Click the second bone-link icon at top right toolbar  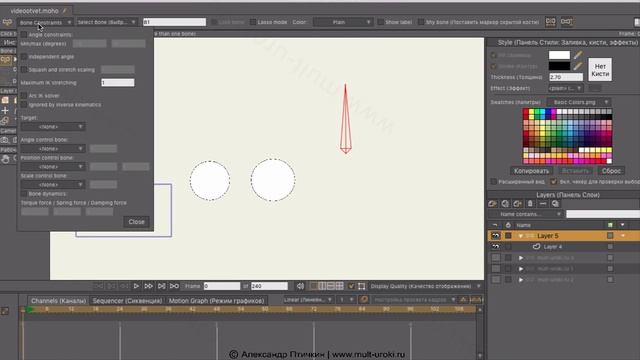pos(566,22)
